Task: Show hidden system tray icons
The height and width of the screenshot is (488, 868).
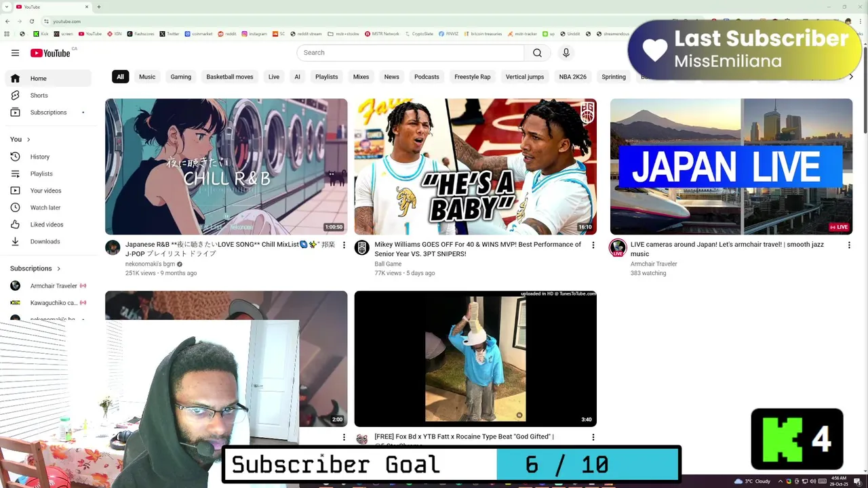Action: pyautogui.click(x=780, y=481)
